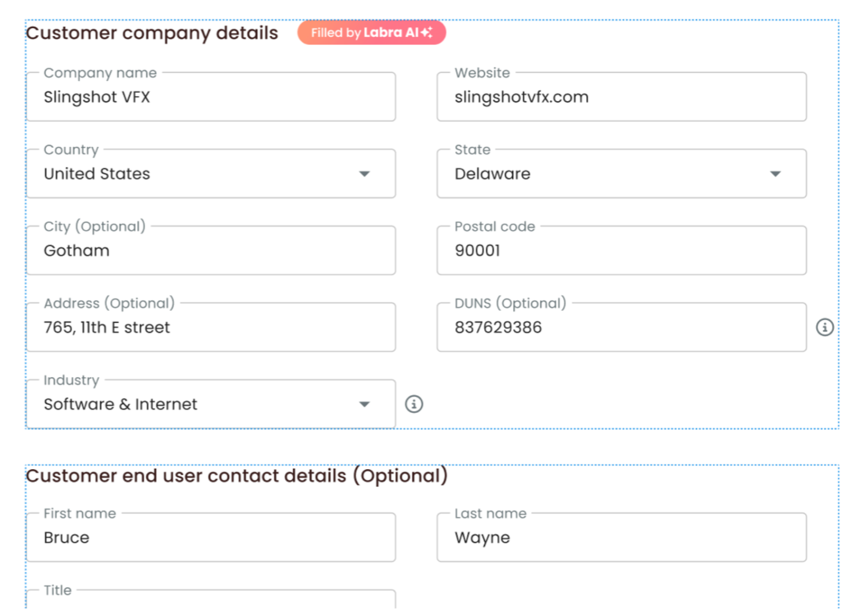Click the sparkle icon in Labra AI badge

pos(427,33)
